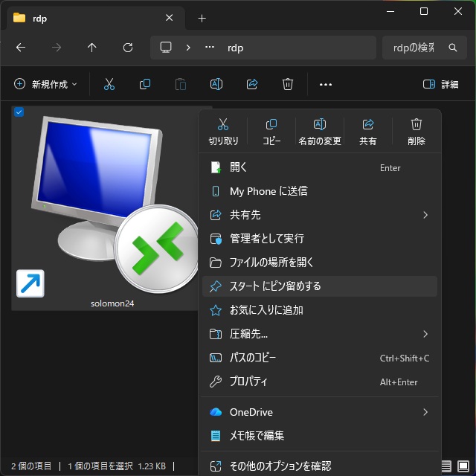Expand the 新規作成 dropdown
476x476 pixels.
pyautogui.click(x=45, y=84)
